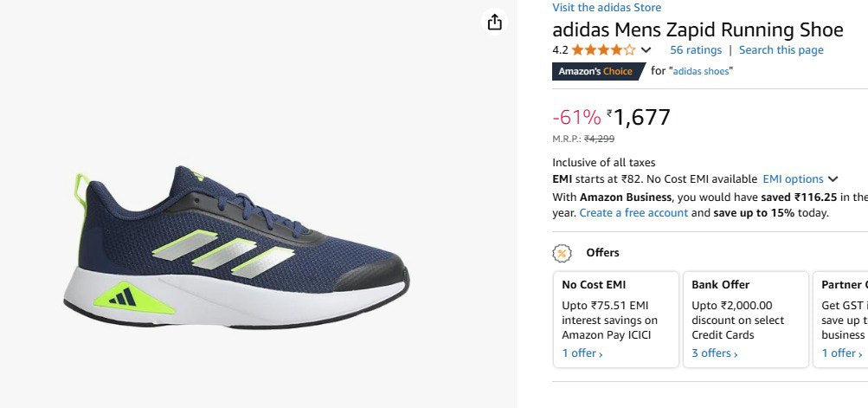
Task: Expand the ratings dropdown chevron
Action: tap(646, 50)
